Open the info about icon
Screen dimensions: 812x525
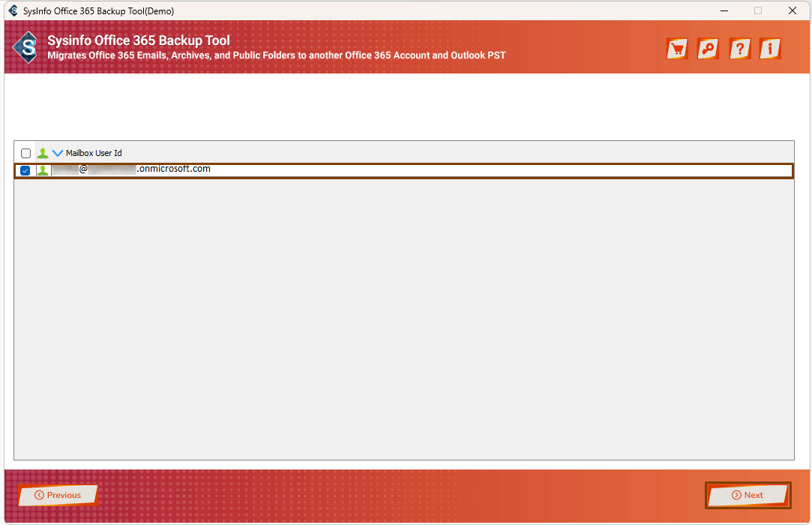click(x=770, y=49)
